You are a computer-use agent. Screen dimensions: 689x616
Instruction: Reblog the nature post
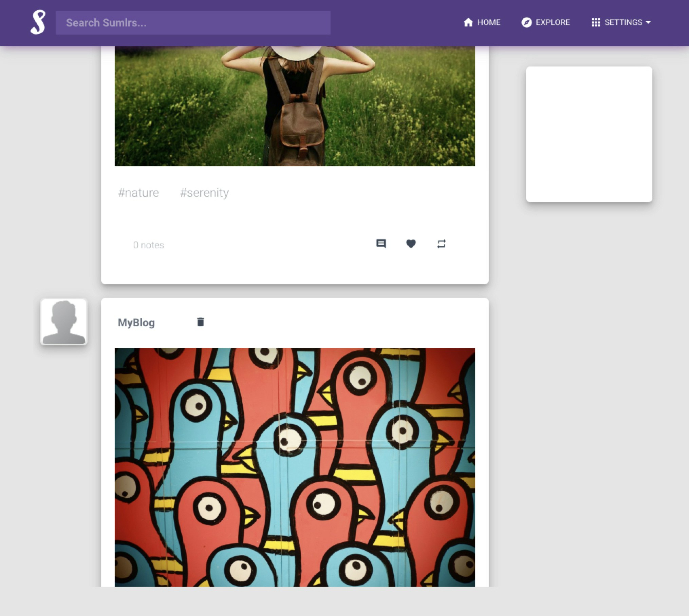tap(441, 244)
